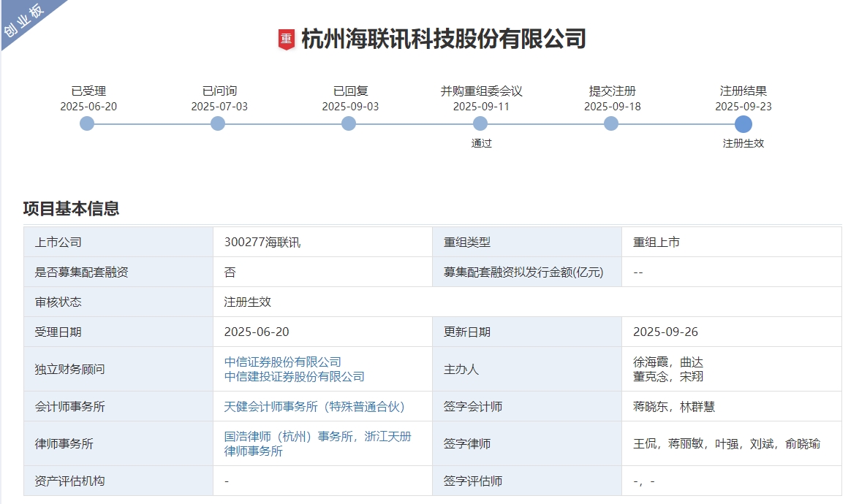859x504 pixels.
Task: Click the 上市公司 label cell
Action: tap(118, 242)
